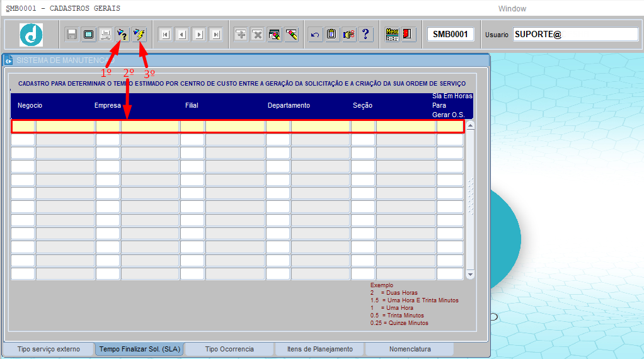Click the Exit door icon
The height and width of the screenshot is (359, 644).
408,35
